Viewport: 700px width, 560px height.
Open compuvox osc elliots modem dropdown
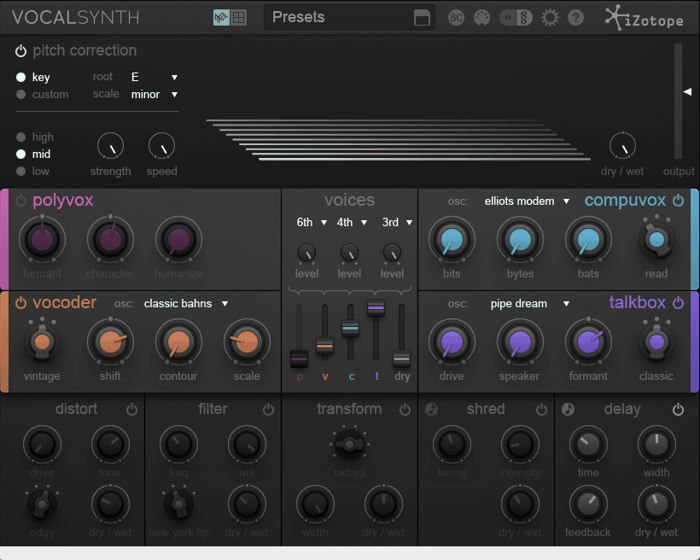(x=527, y=201)
